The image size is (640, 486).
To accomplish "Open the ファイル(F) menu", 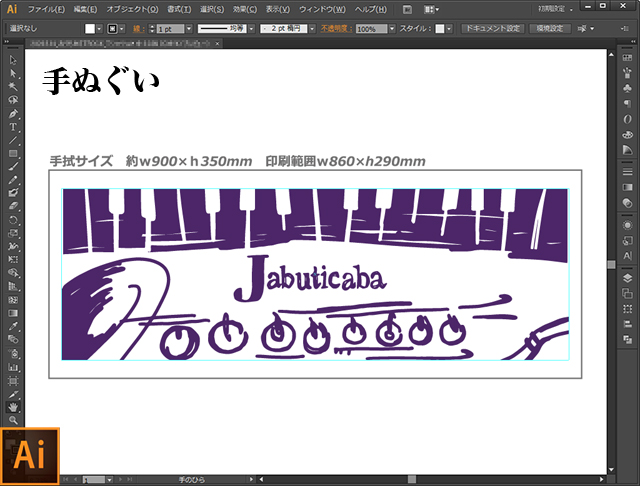I will pyautogui.click(x=46, y=9).
